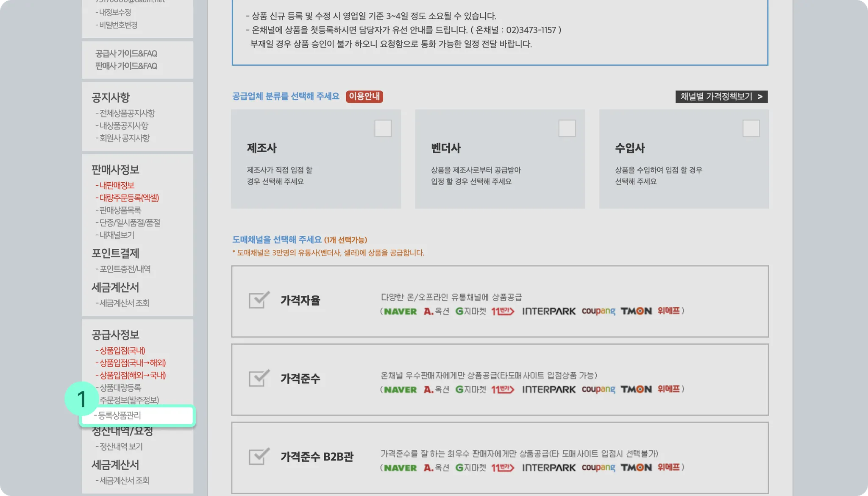Click the coupang logo in 가격준수 row
The height and width of the screenshot is (496, 868).
[x=598, y=389]
